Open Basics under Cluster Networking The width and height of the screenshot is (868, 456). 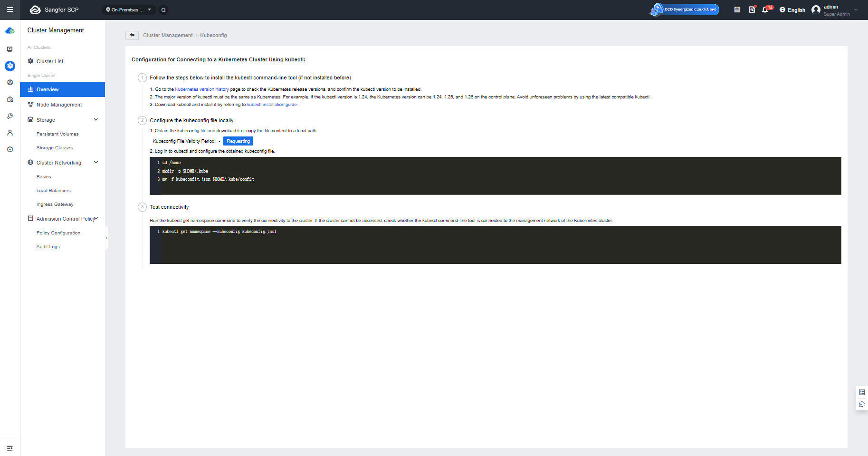(x=44, y=177)
